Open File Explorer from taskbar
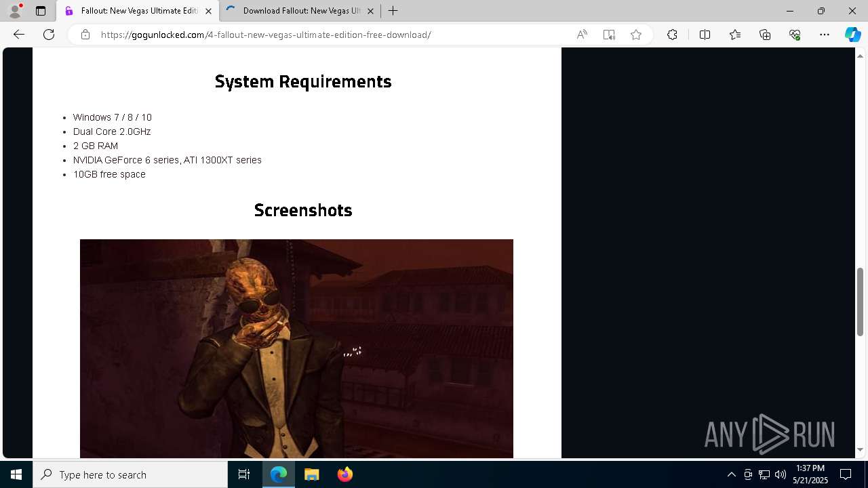 click(312, 474)
